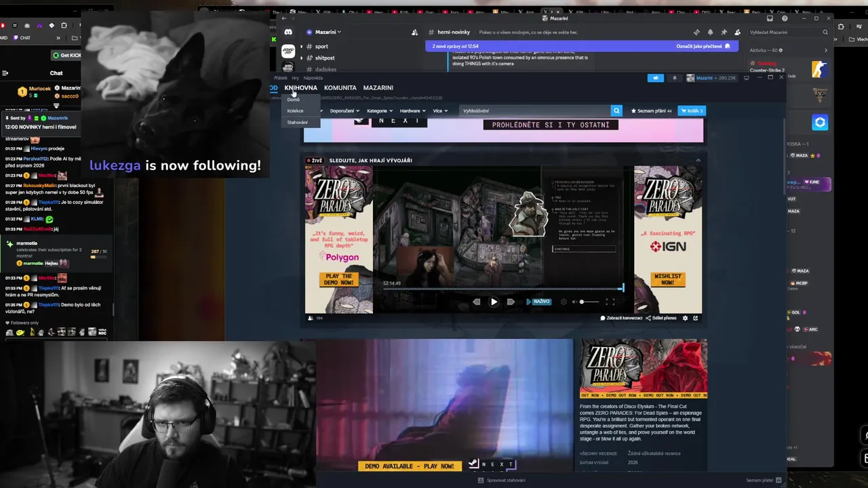
Task: Open Discord pinned messages icon
Action: tap(724, 32)
